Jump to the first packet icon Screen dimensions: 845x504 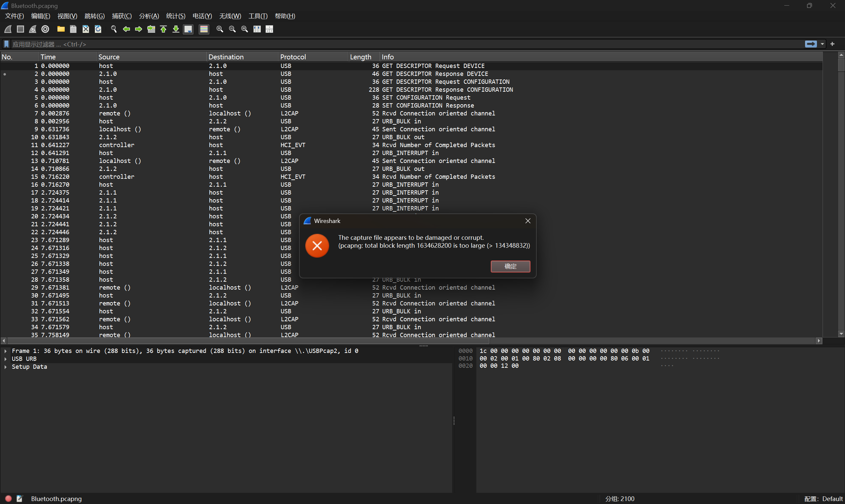click(x=163, y=29)
